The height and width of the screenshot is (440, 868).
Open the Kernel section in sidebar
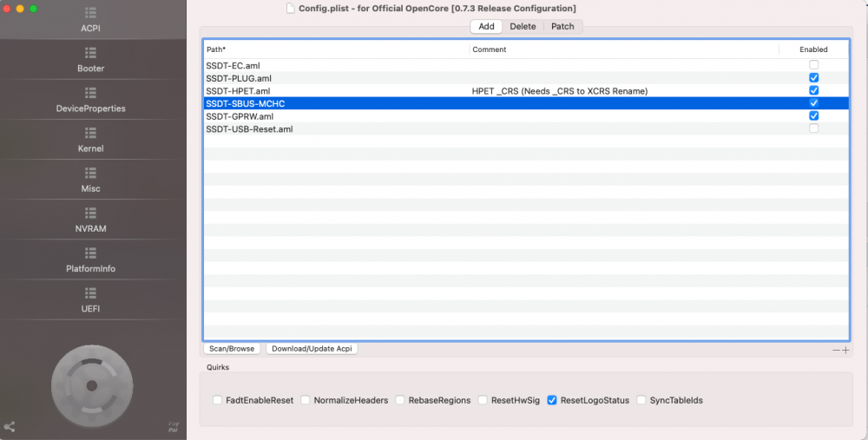click(x=91, y=140)
